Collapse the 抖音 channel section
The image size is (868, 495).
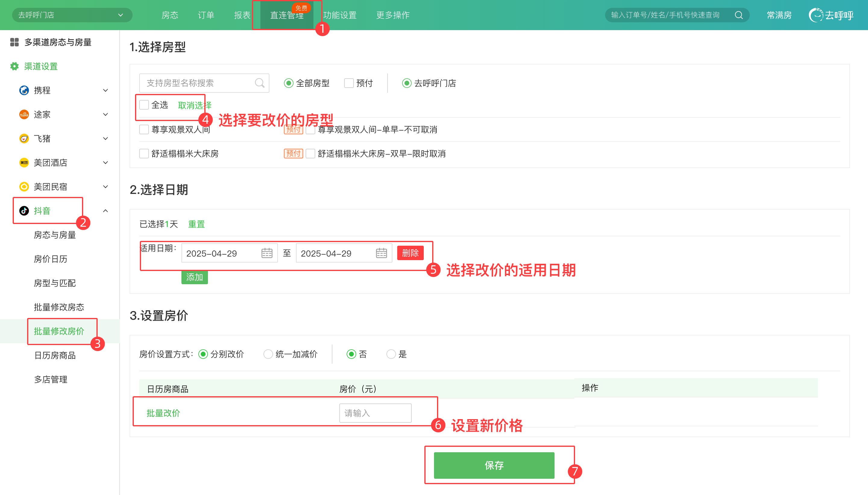105,211
